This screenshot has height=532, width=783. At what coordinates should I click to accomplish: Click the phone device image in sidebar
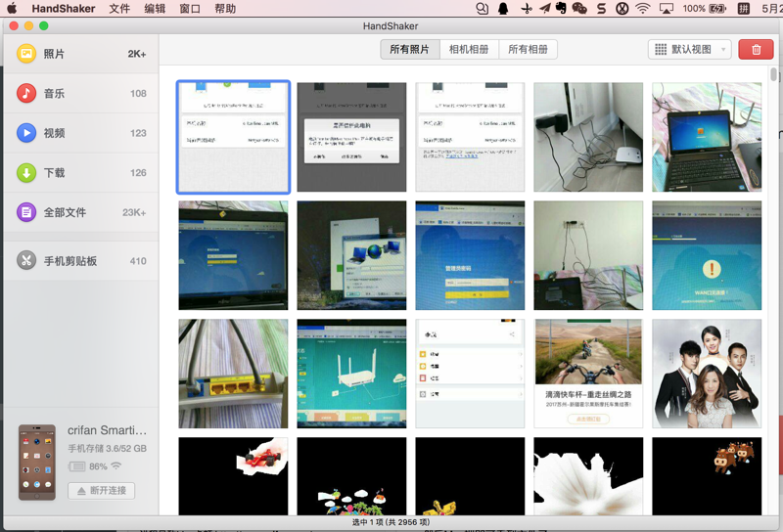coord(37,463)
